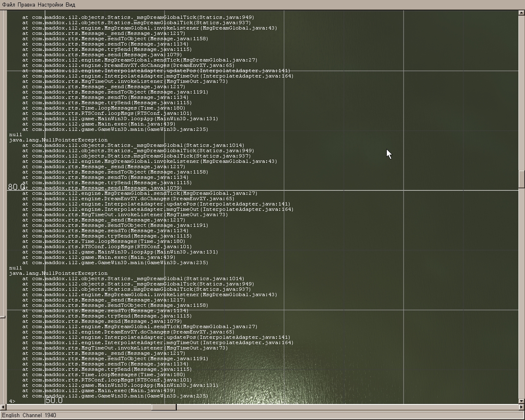Click the 'English Channel 1940' status bar text
The height and width of the screenshot is (420, 525).
pyautogui.click(x=29, y=415)
